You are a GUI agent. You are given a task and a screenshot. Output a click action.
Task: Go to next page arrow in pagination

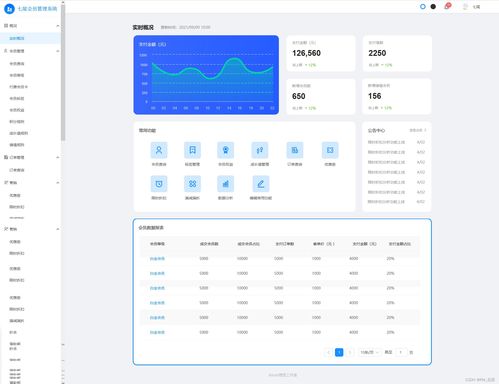coord(350,352)
